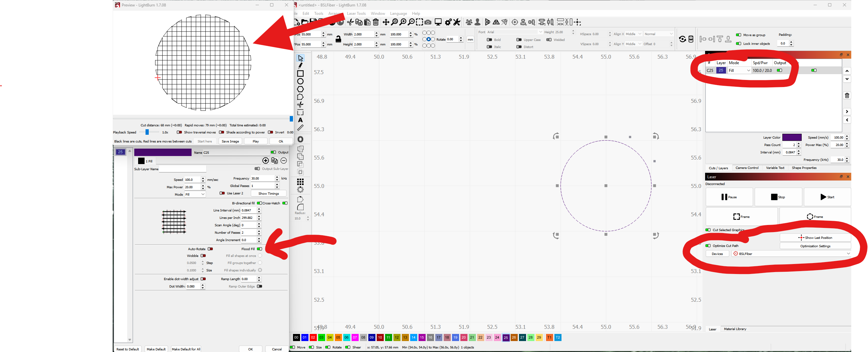Select the Measure ruler tool
868x352 pixels.
(300, 128)
